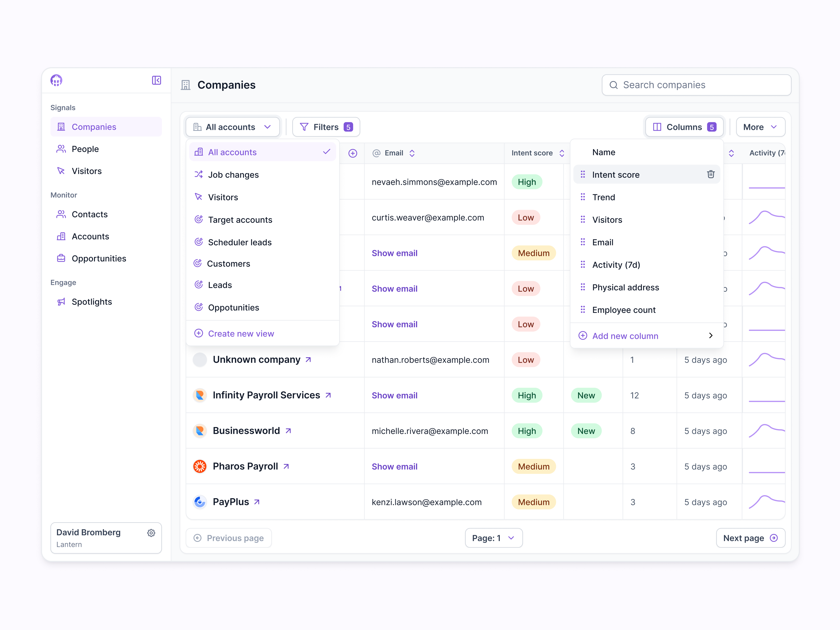This screenshot has width=840, height=630.
Task: Open the More options dropdown
Action: point(760,127)
